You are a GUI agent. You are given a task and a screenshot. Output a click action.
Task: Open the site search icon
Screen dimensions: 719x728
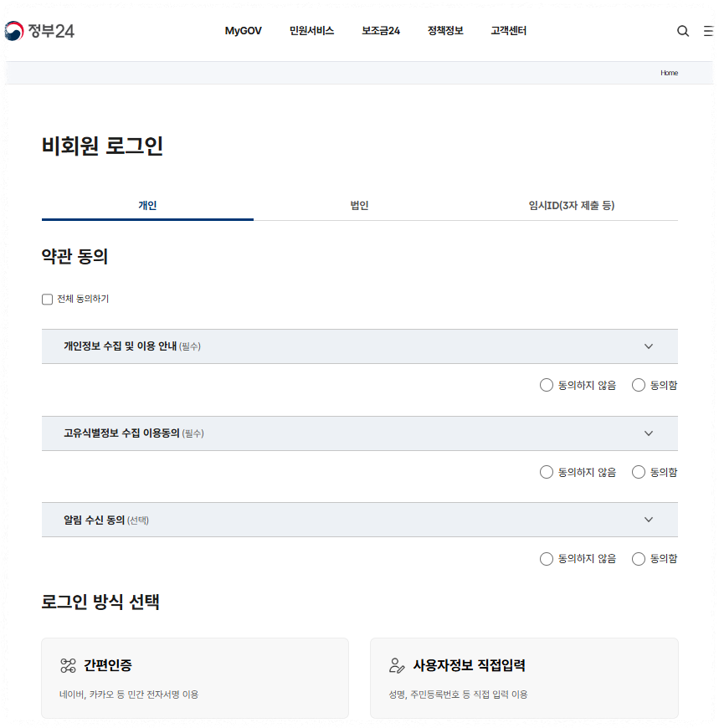[x=683, y=30]
